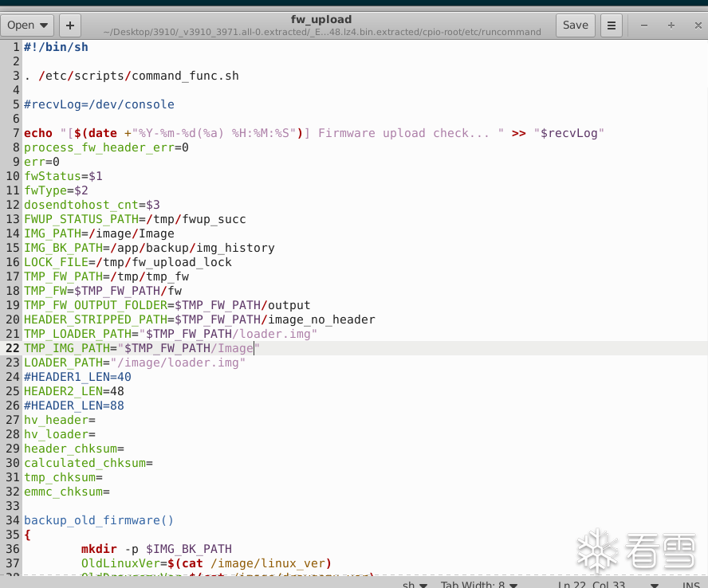Minimize the gedit window
The height and width of the screenshot is (588, 708).
(644, 25)
